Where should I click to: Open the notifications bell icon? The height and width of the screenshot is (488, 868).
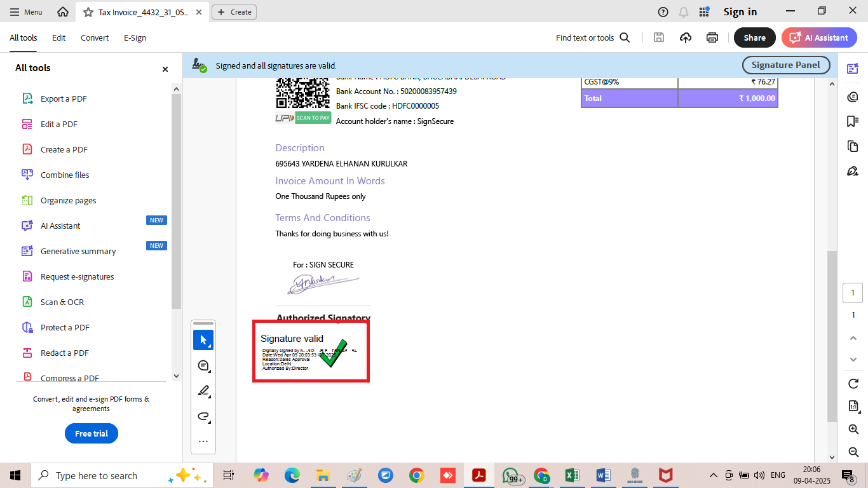pos(684,11)
